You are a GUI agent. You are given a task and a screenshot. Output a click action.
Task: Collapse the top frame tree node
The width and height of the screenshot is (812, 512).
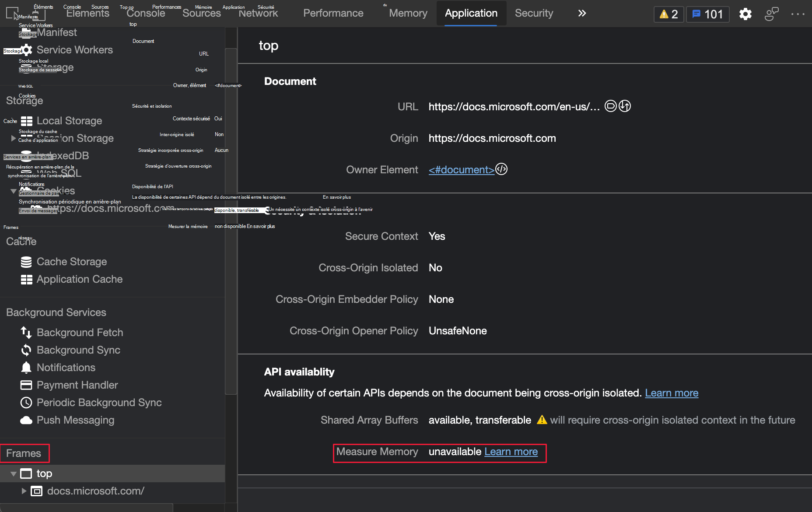click(14, 473)
